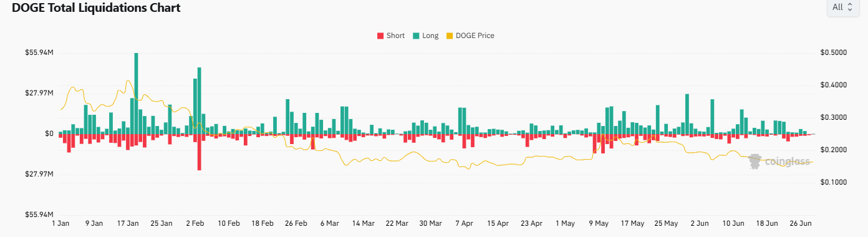Image resolution: width=868 pixels, height=237 pixels.
Task: Click the yellow DOGE Price legend swatch
Action: pyautogui.click(x=449, y=36)
